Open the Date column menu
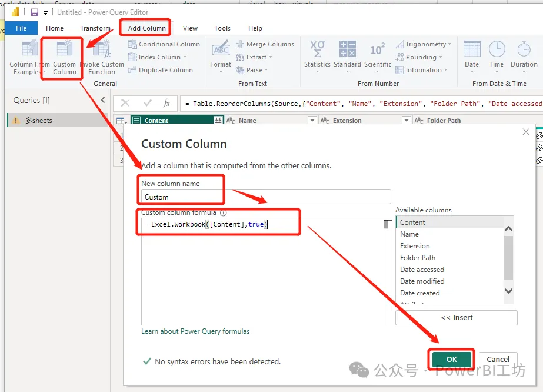Image resolution: width=543 pixels, height=392 pixels. tap(472, 57)
